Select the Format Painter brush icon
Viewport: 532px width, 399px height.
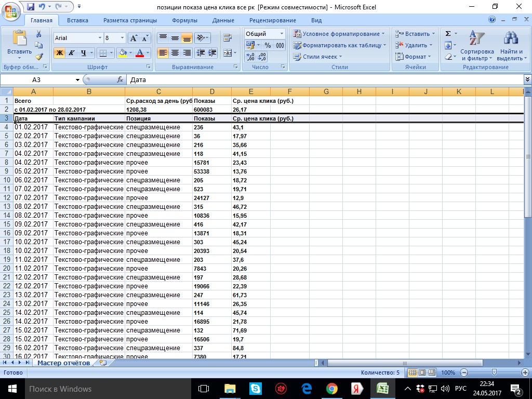click(39, 56)
